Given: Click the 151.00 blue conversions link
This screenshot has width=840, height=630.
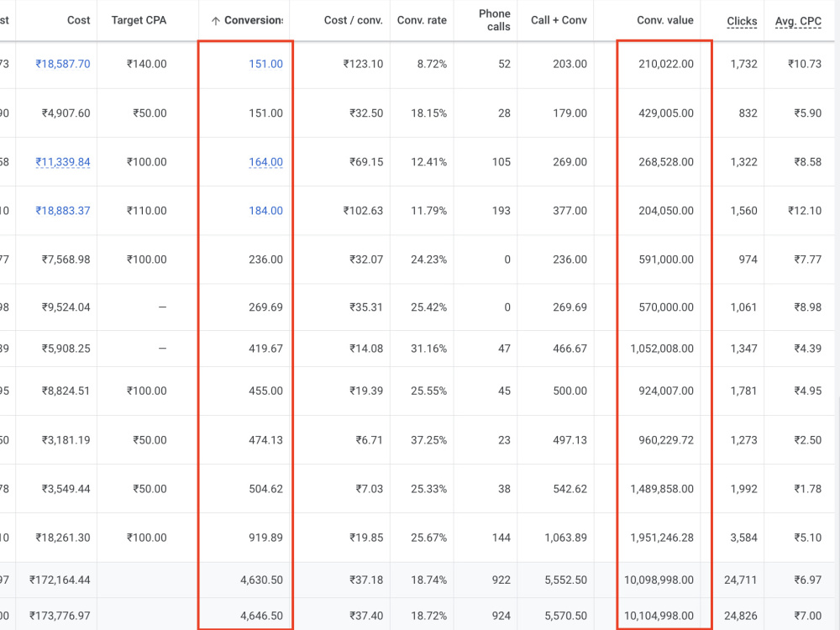Looking at the screenshot, I should (265, 64).
